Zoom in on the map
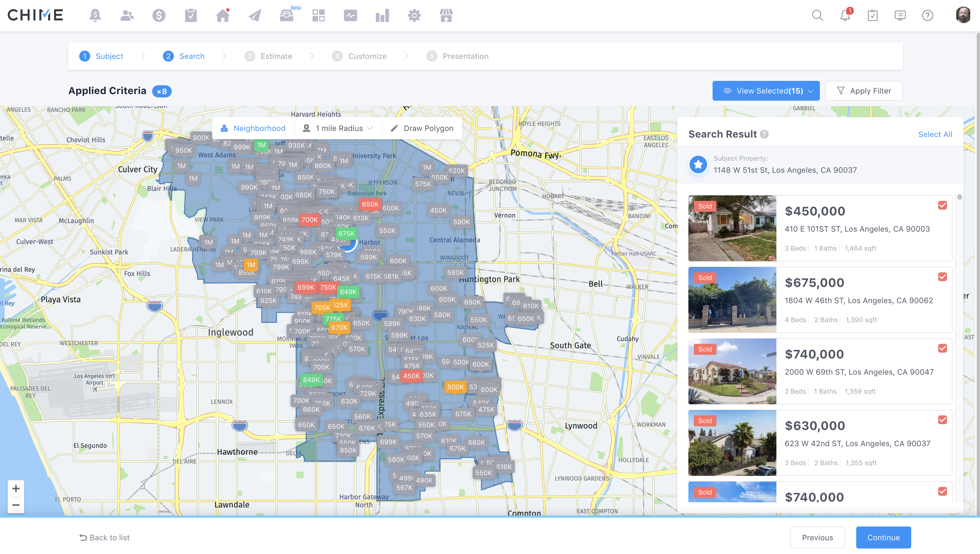Screen dimensions: 980x554 (x=16, y=488)
